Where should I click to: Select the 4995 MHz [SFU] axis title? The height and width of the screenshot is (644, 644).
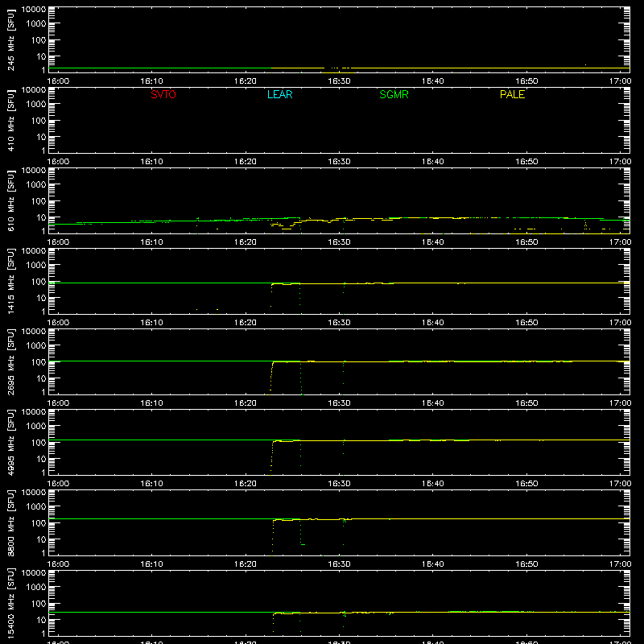click(11, 442)
